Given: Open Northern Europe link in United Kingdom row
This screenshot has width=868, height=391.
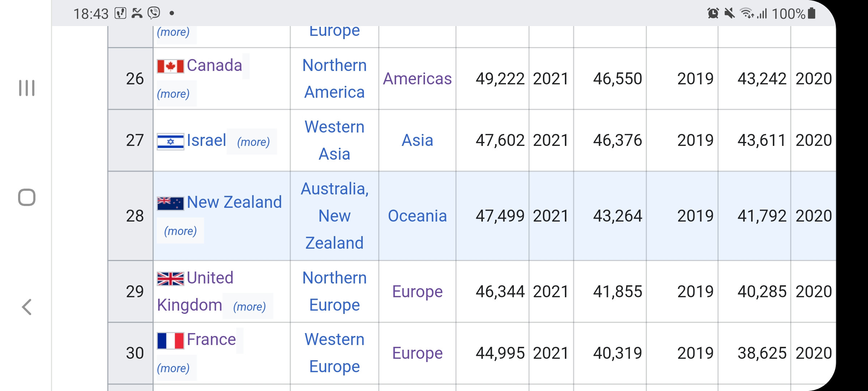Looking at the screenshot, I should pos(335,291).
